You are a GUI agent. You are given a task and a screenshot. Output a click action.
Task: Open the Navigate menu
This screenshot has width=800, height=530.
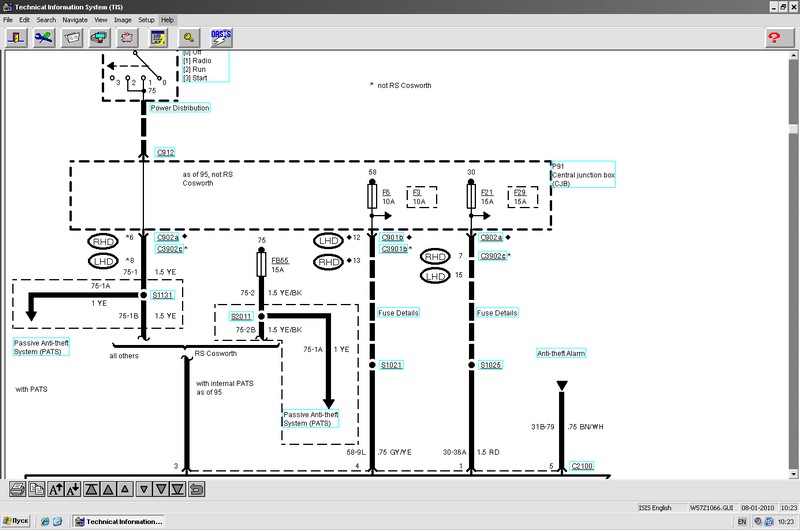coord(74,20)
